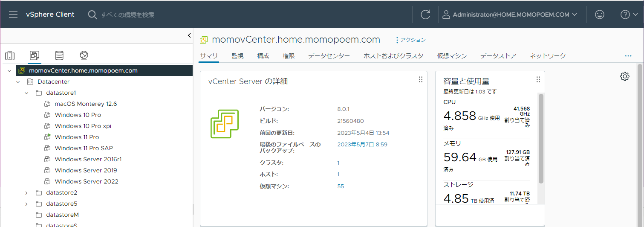Select Windows Server 2019 VM
The image size is (644, 227).
coord(86,170)
